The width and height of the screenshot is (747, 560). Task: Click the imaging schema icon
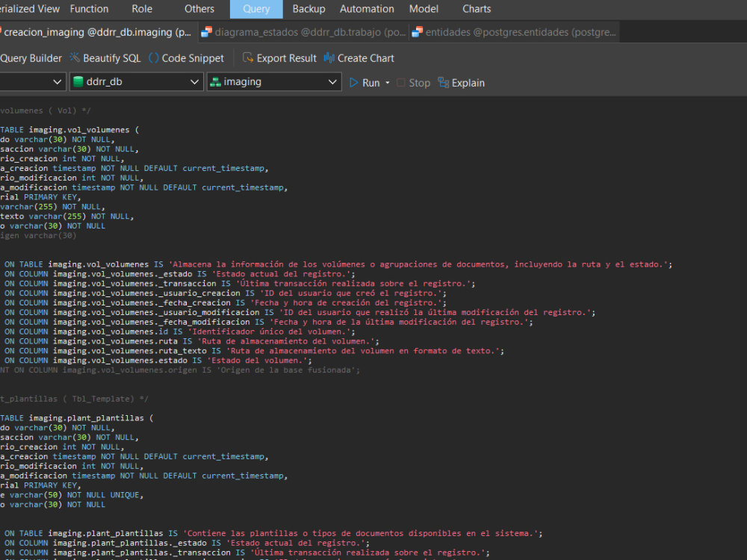click(x=215, y=82)
